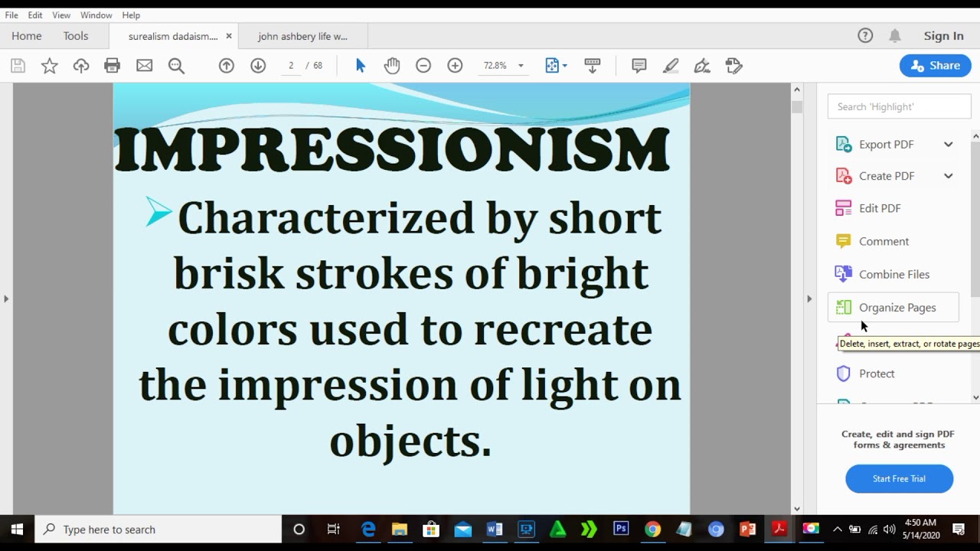Open the Windows notification center
The height and width of the screenshot is (551, 980).
point(959,529)
